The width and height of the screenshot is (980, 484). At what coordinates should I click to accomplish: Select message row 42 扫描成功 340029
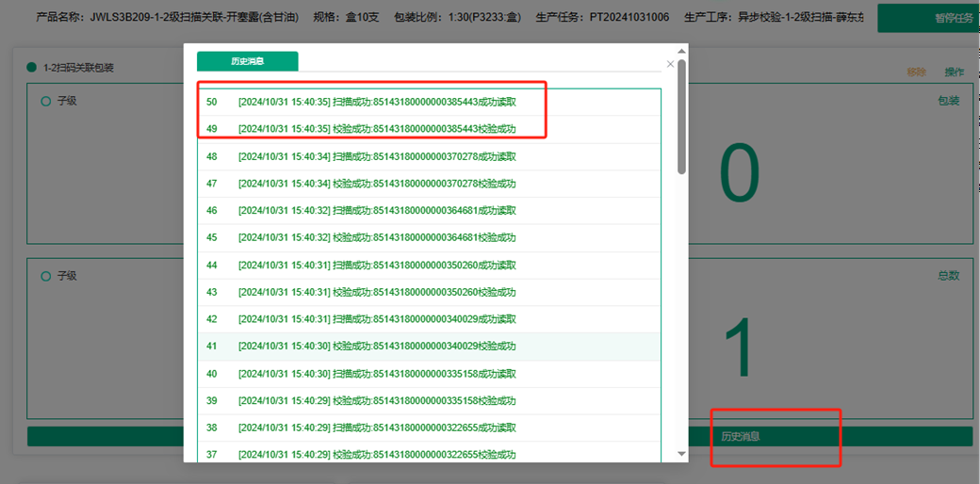[x=430, y=319]
